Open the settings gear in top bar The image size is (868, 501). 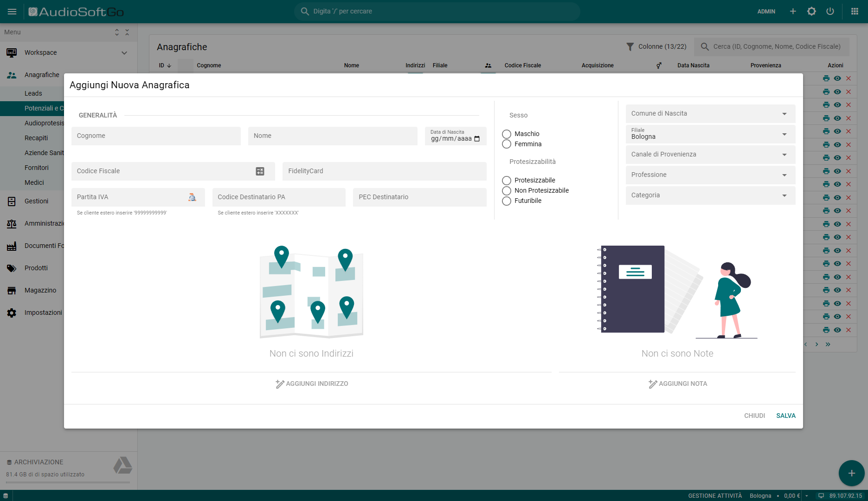click(811, 12)
